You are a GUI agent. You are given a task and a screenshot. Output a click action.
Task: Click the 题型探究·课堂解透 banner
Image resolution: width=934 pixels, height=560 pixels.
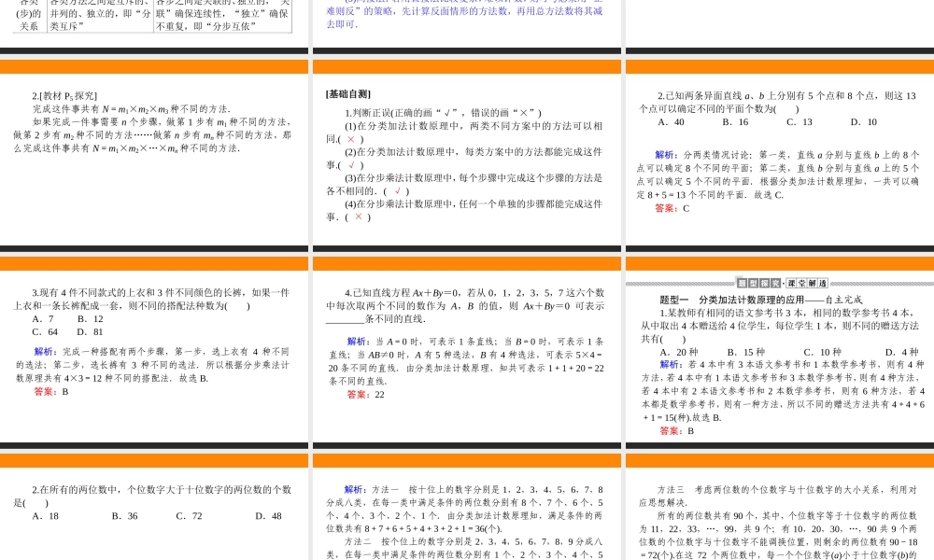[x=782, y=284]
